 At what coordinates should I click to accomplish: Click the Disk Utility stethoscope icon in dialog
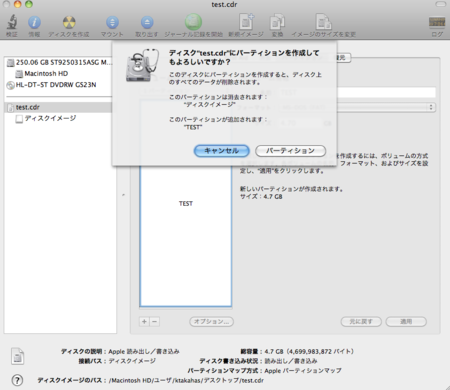point(142,65)
